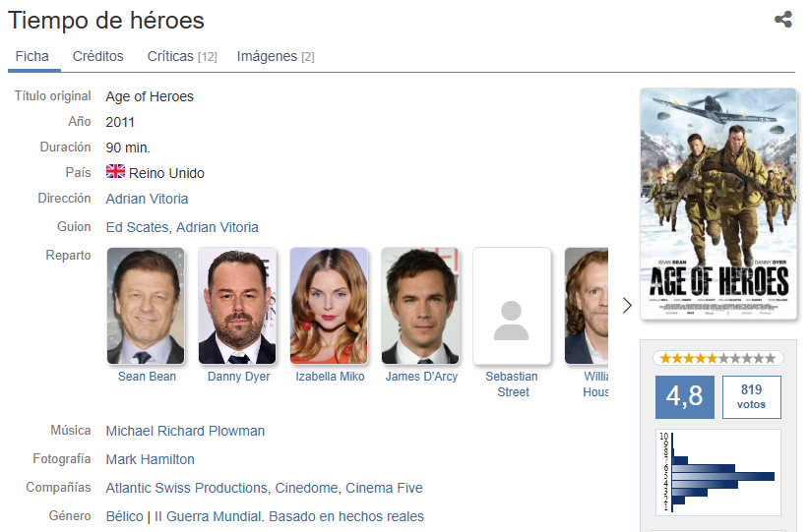Click the Sebastian Street name link
Viewport: 809px width, 532px height.
[x=513, y=384]
